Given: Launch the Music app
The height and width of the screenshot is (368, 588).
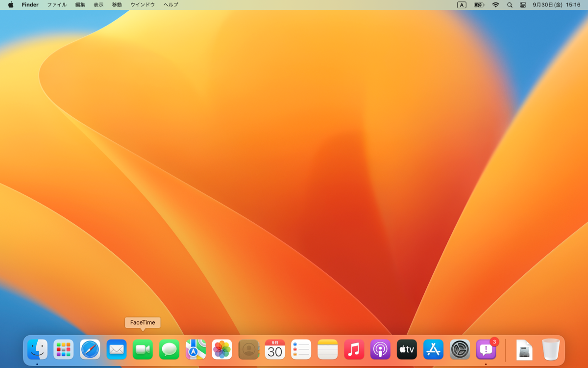Looking at the screenshot, I should (354, 350).
